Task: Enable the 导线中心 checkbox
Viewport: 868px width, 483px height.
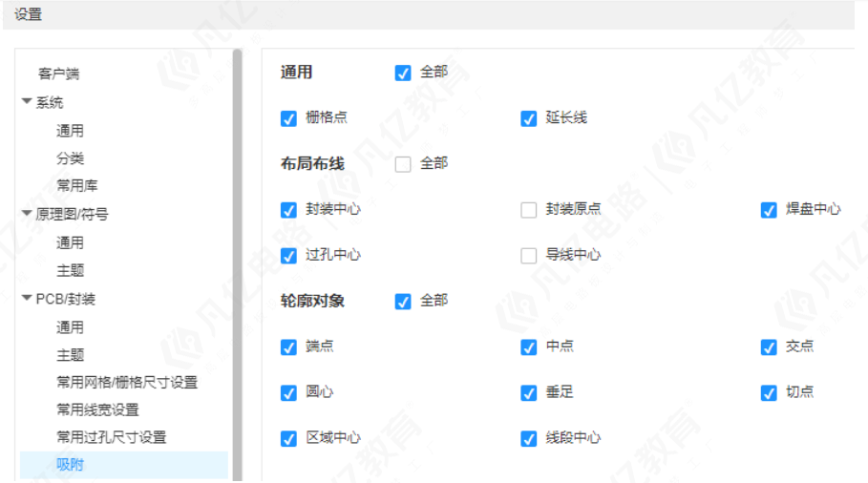Action: coord(529,256)
